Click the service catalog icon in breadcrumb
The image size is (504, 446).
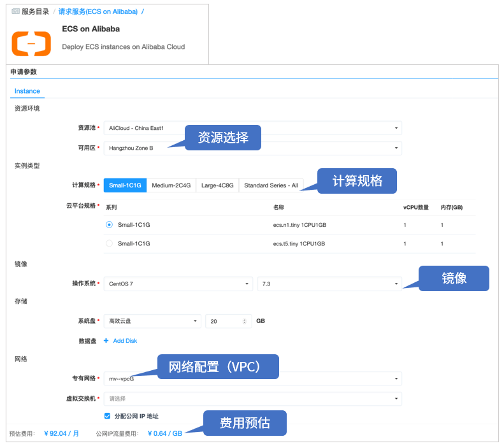[16, 11]
